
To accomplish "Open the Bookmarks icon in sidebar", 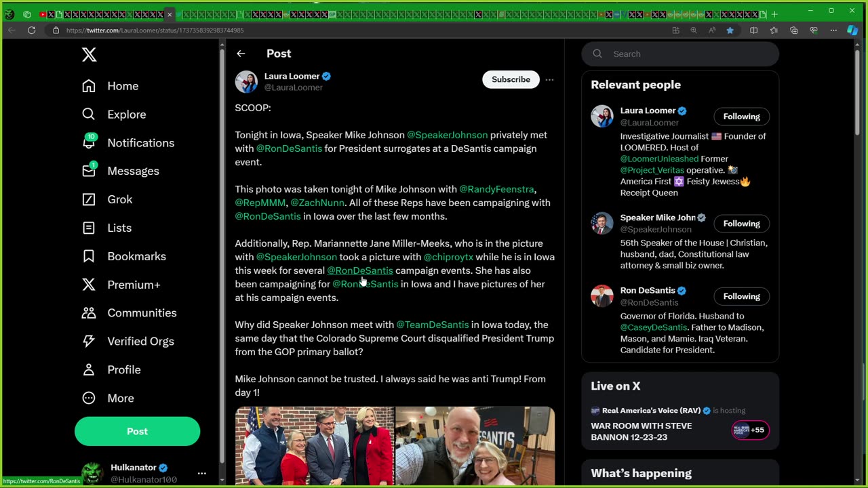I will pyautogui.click(x=89, y=256).
